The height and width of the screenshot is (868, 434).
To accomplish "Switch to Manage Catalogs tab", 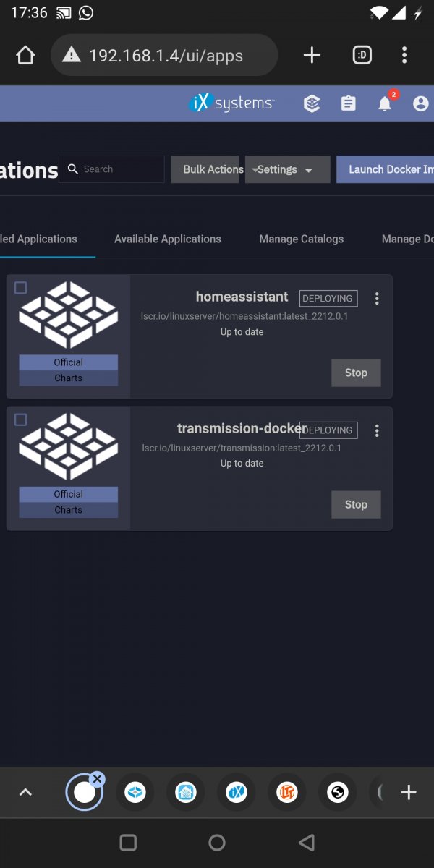I will click(302, 239).
